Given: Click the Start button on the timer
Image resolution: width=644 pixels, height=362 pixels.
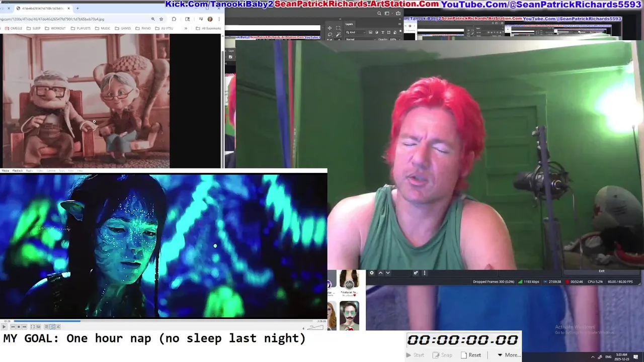Looking at the screenshot, I should (x=415, y=355).
